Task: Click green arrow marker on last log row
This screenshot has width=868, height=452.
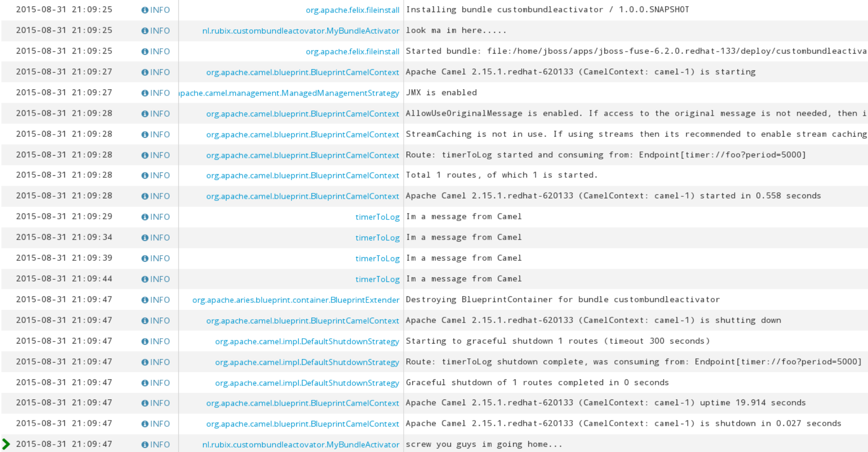Action: (x=6, y=444)
